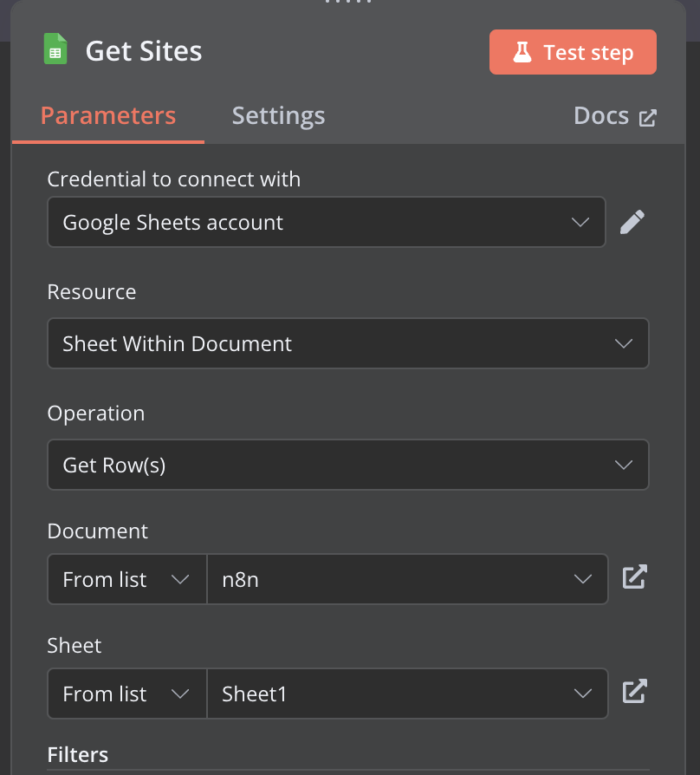Expand the Resource dropdown
Viewport: 700px width, 775px height.
(x=347, y=343)
